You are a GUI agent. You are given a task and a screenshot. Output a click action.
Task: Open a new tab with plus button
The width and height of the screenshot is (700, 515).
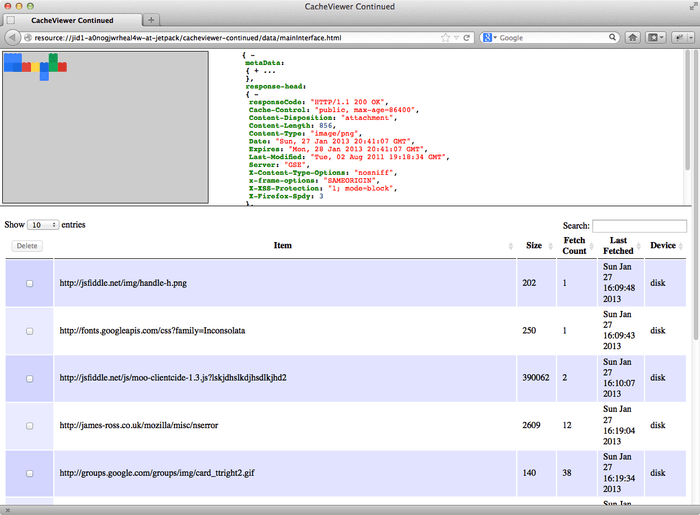point(151,20)
